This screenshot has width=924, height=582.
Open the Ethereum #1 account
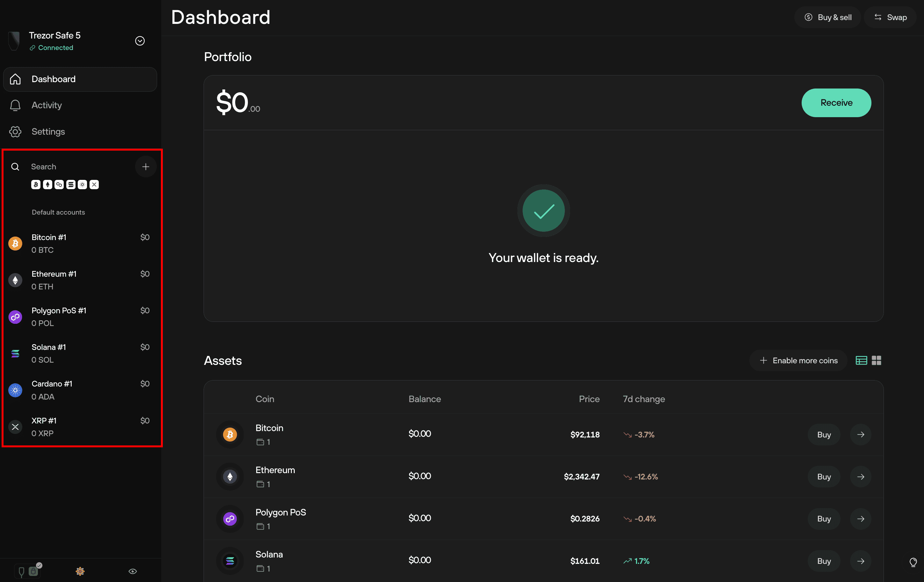[80, 280]
